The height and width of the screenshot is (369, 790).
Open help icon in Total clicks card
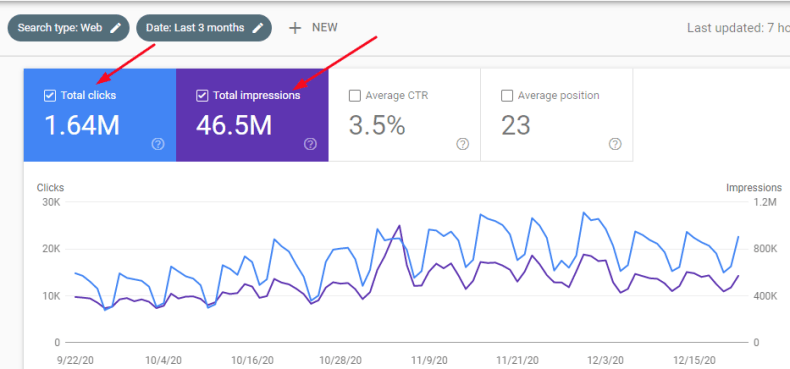158,145
